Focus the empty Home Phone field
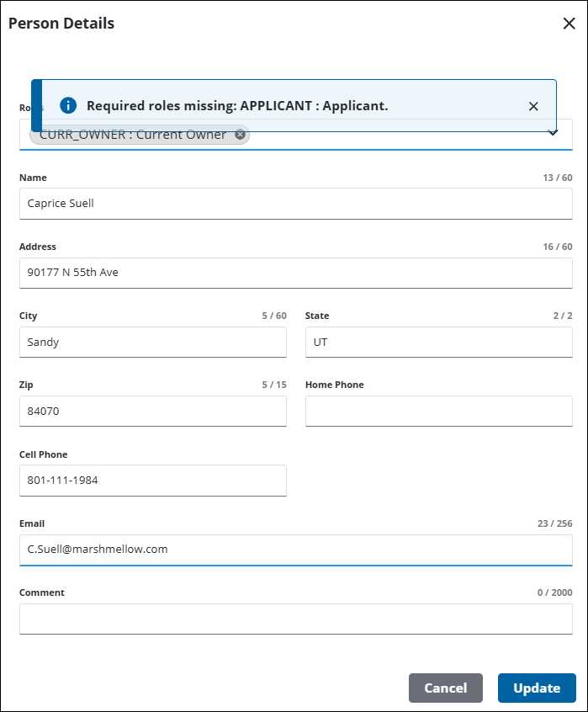 [439, 411]
